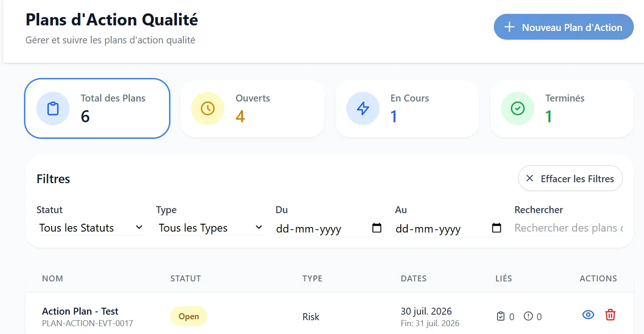644x334 pixels.
Task: View Action Plan - Test with eye icon
Action: 588,315
